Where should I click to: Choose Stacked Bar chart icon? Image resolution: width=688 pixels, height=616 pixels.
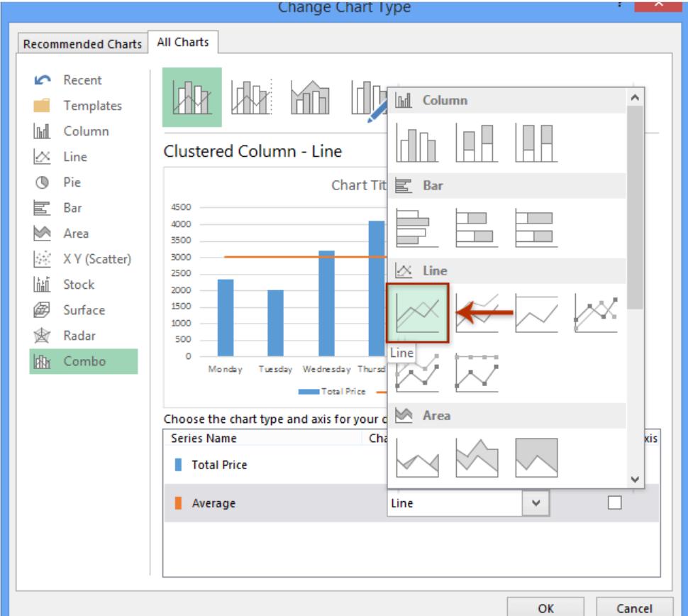pyautogui.click(x=477, y=227)
